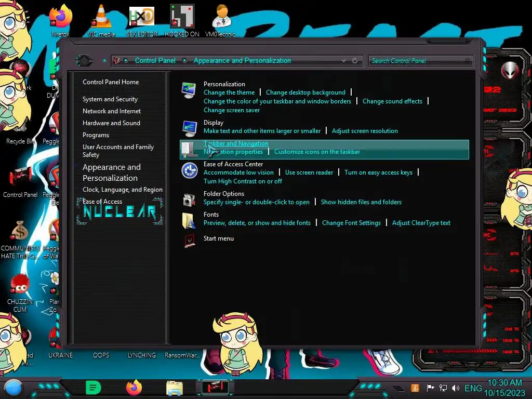Click the volume speaker tray icon

click(x=455, y=388)
